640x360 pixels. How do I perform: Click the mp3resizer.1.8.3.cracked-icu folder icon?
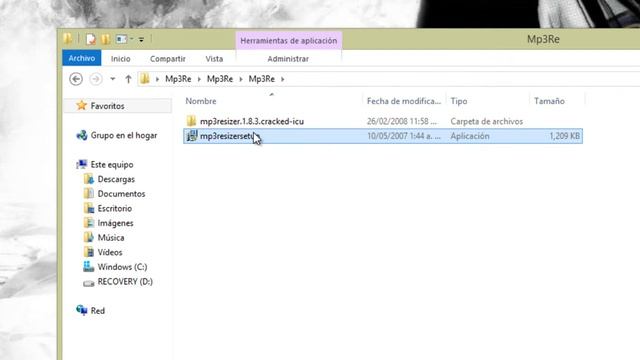[x=191, y=121]
